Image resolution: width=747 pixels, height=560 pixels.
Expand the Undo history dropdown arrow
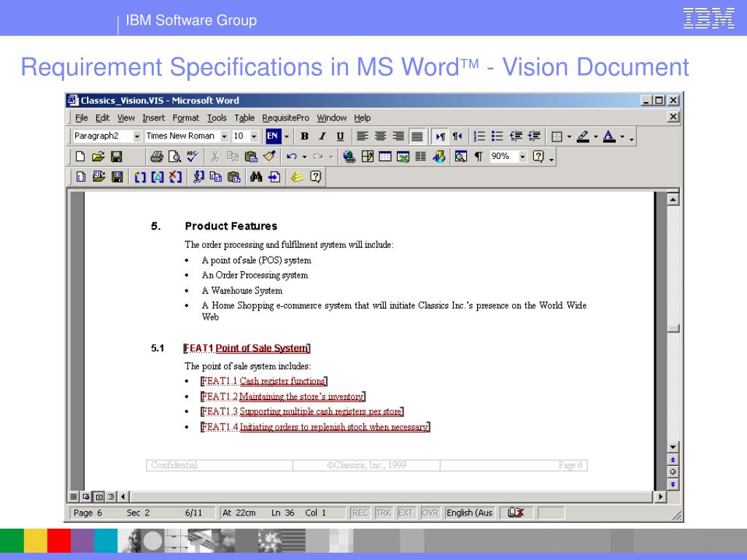(304, 157)
